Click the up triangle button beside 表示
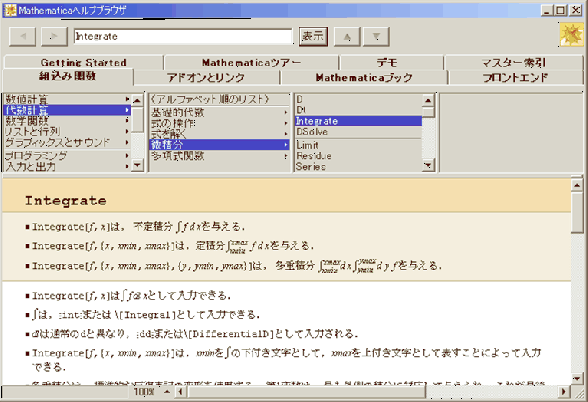Image resolution: width=588 pixels, height=402 pixels. (347, 36)
